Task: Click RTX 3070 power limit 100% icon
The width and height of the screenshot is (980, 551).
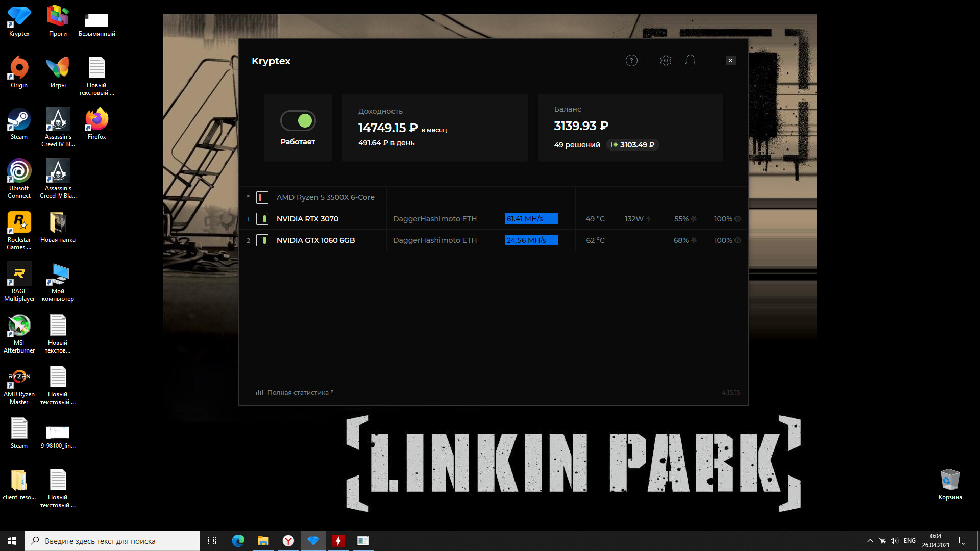Action: tap(738, 219)
